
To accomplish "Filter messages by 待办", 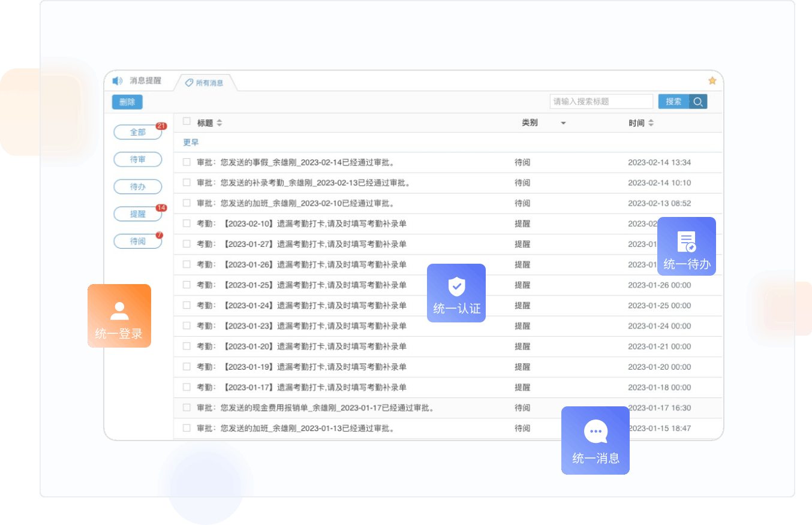I will (137, 186).
